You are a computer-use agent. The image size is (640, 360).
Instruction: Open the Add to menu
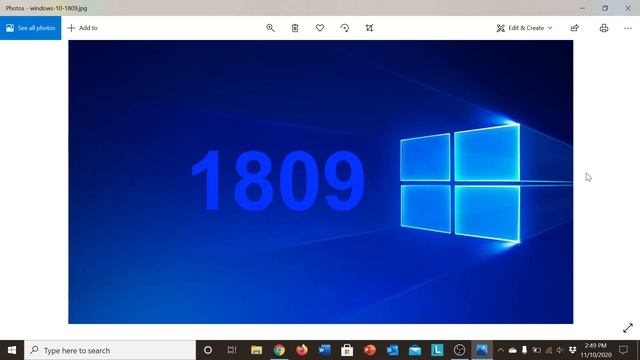point(82,28)
